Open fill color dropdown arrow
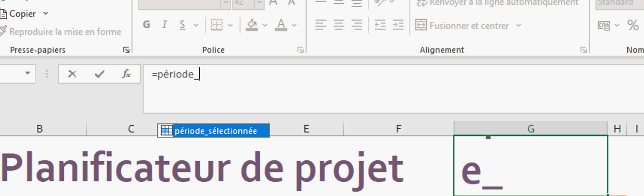 [x=265, y=25]
